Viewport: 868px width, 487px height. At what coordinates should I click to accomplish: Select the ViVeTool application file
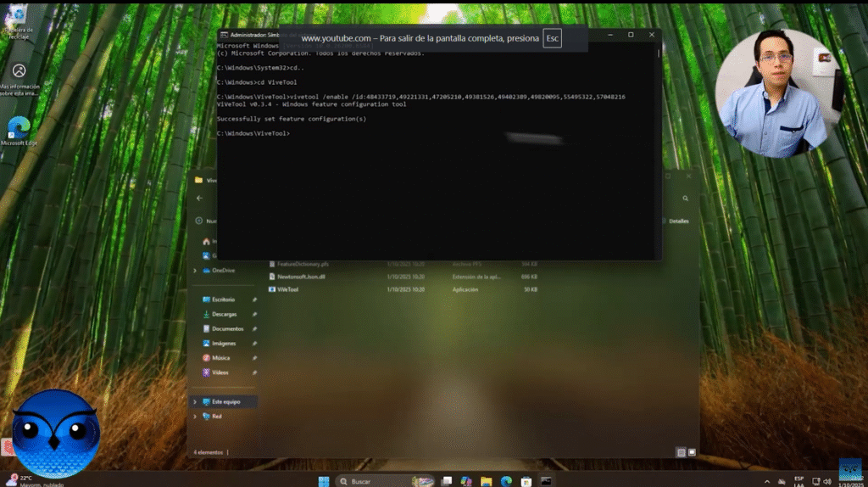287,289
